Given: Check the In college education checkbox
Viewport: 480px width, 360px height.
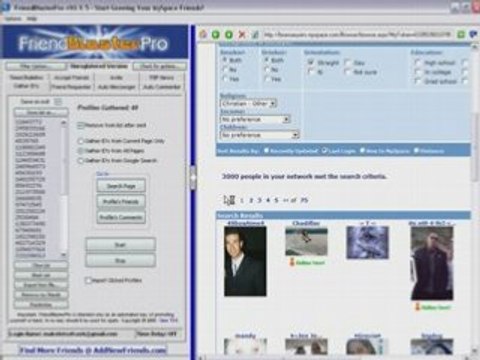Looking at the screenshot, I should (417, 72).
